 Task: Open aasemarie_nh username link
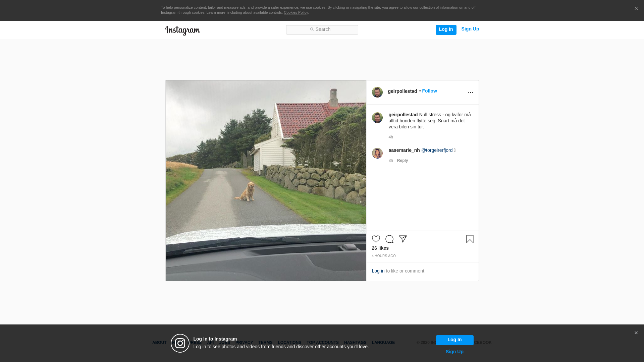404,150
